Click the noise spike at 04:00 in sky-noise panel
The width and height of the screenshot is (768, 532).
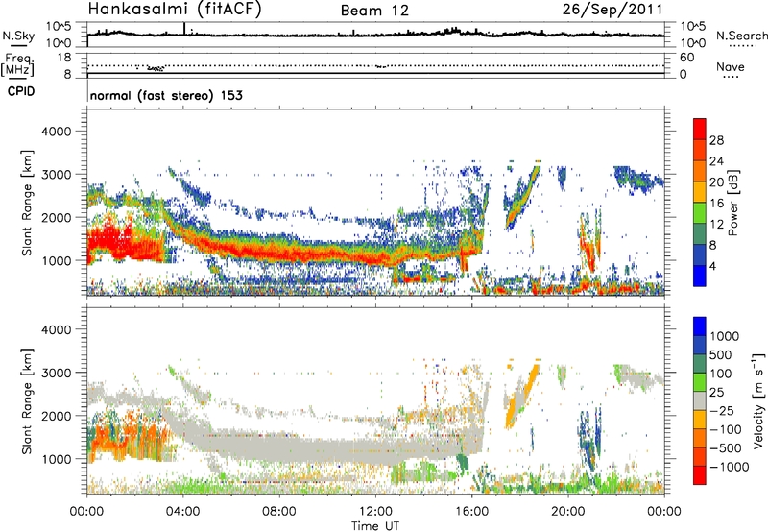coord(184,29)
